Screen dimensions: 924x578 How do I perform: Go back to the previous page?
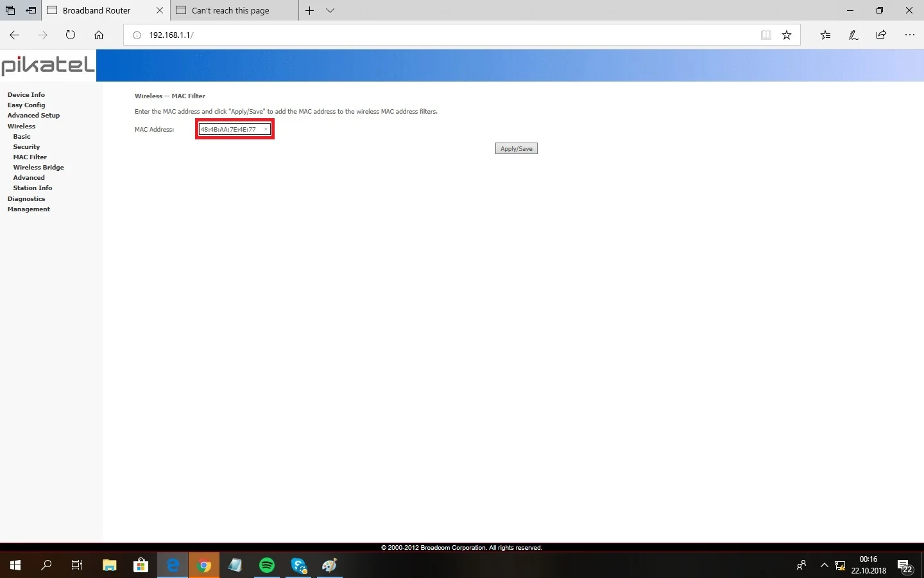(15, 35)
